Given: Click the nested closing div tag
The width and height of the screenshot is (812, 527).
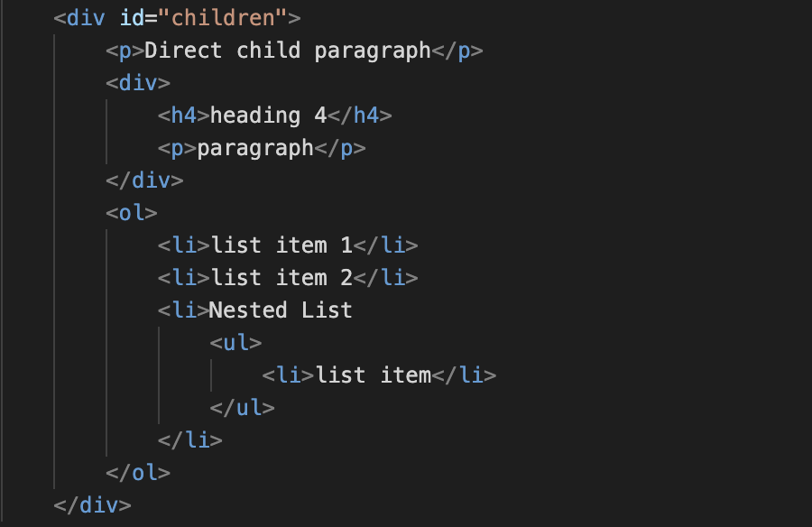Looking at the screenshot, I should 144,180.
